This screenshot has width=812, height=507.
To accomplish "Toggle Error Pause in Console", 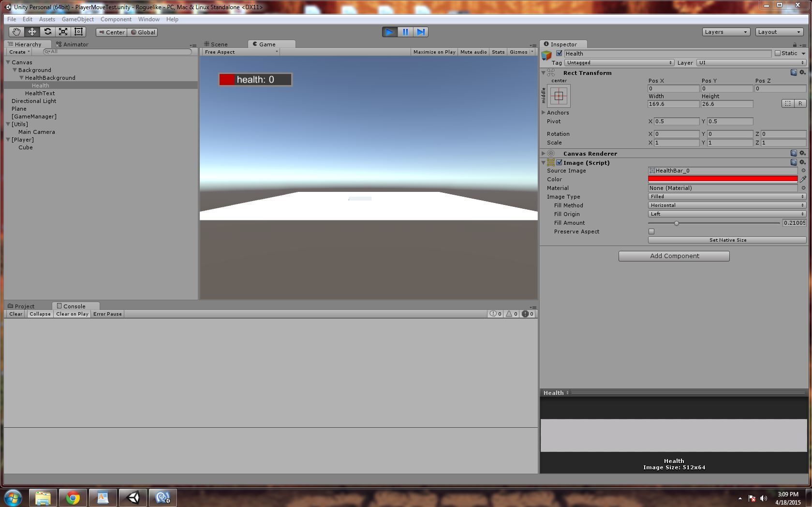I will (x=107, y=314).
